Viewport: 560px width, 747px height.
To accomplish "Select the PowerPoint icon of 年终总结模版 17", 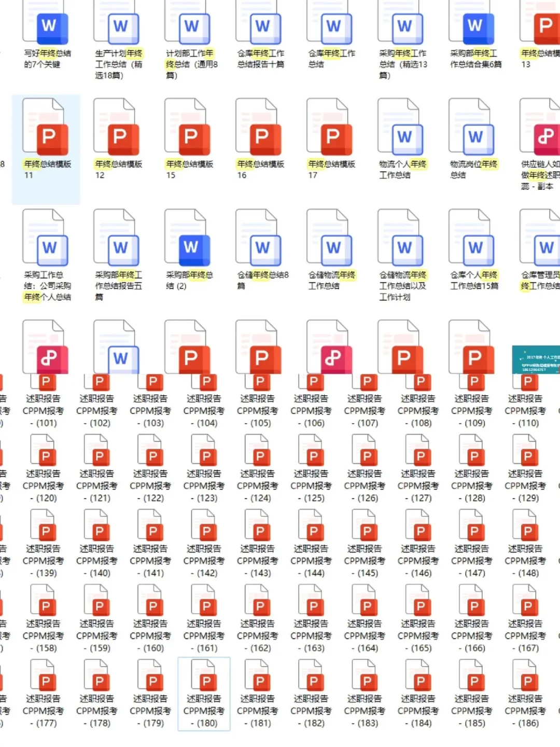I will 330,127.
